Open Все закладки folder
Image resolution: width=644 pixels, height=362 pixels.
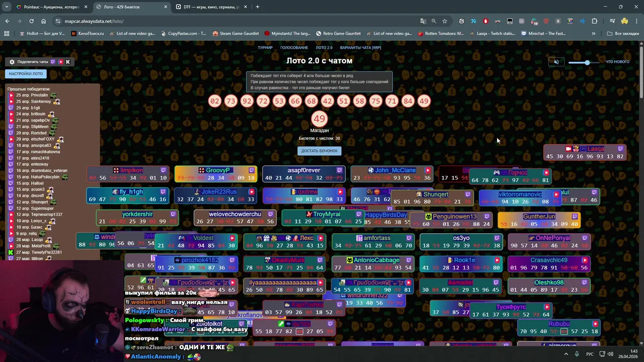(623, 34)
